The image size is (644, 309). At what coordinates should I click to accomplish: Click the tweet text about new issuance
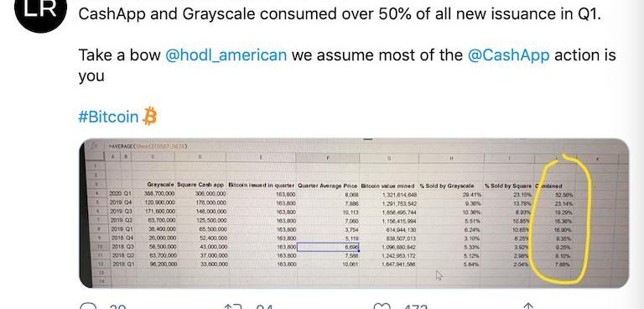pyautogui.click(x=340, y=14)
